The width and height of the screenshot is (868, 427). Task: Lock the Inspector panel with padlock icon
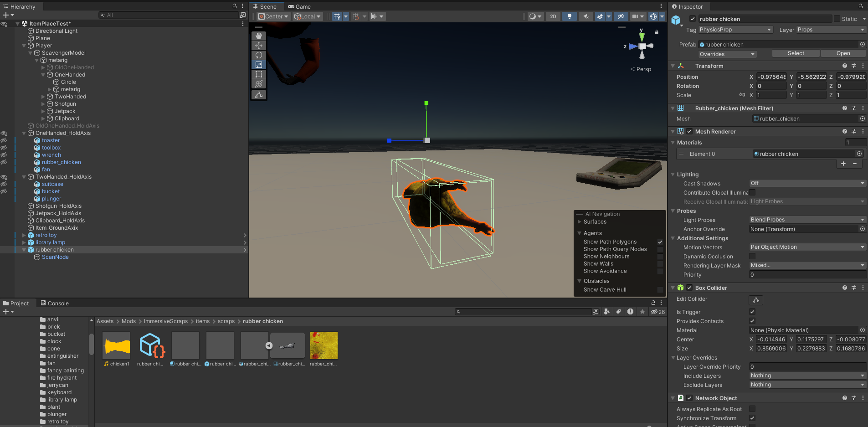[x=861, y=6]
